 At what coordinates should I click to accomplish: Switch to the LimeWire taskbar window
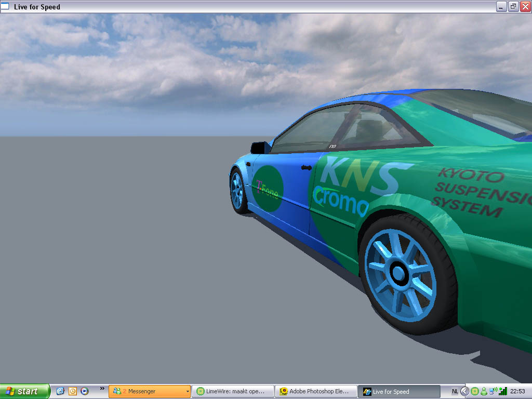tap(233, 391)
